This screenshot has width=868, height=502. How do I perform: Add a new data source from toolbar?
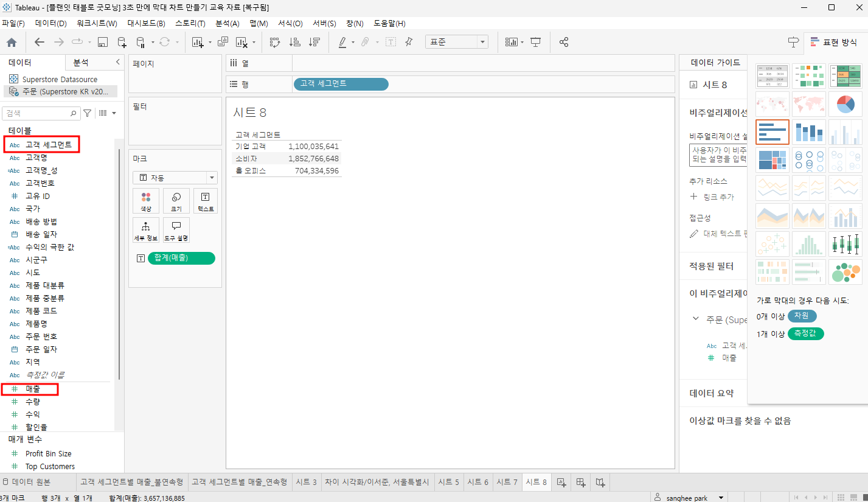[x=122, y=42]
